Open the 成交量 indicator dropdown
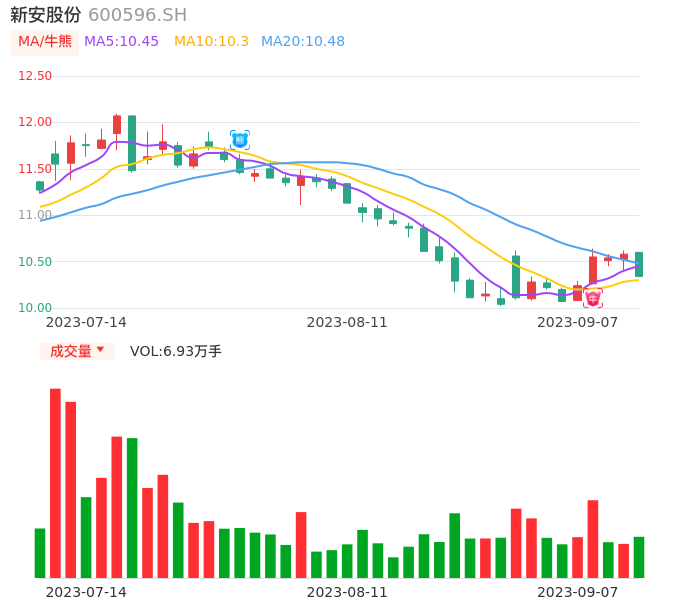This screenshot has height=606, width=686. [77, 351]
